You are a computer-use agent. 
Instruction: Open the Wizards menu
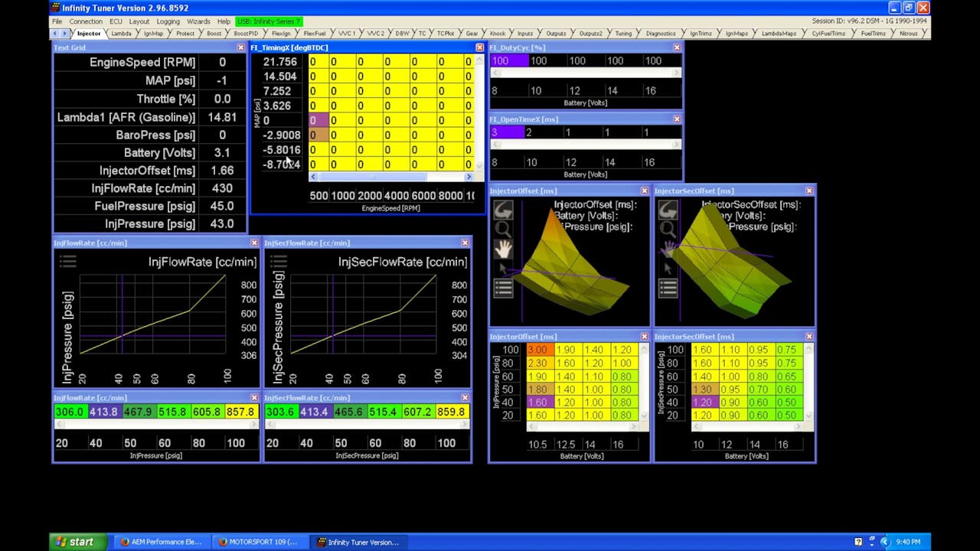[x=200, y=21]
